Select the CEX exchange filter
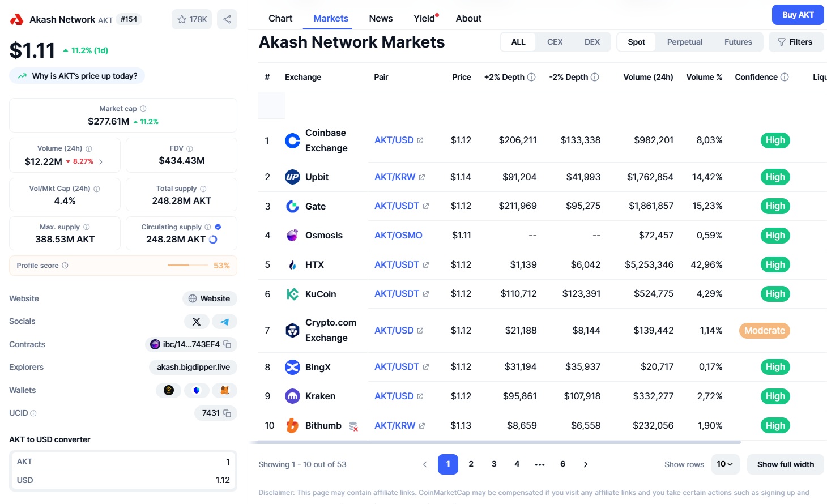The height and width of the screenshot is (504, 827). coord(555,42)
